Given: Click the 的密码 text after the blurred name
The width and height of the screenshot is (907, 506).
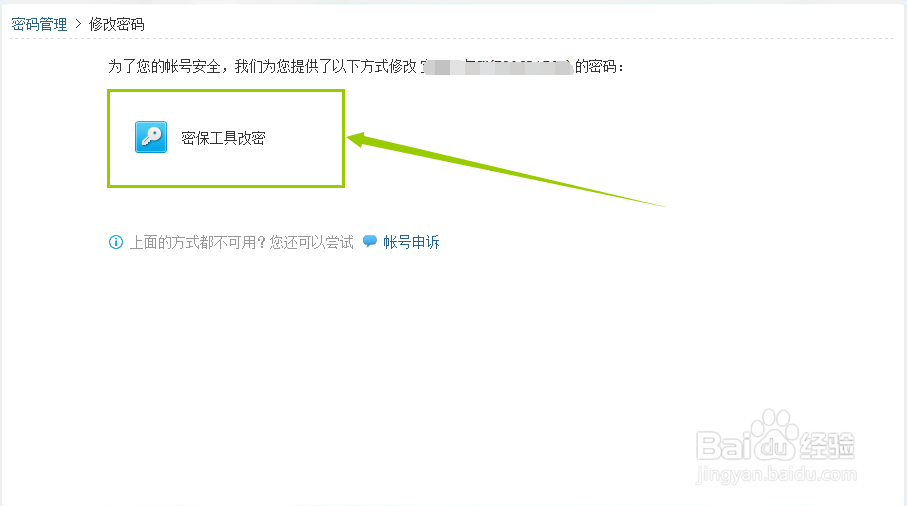Looking at the screenshot, I should pos(596,67).
